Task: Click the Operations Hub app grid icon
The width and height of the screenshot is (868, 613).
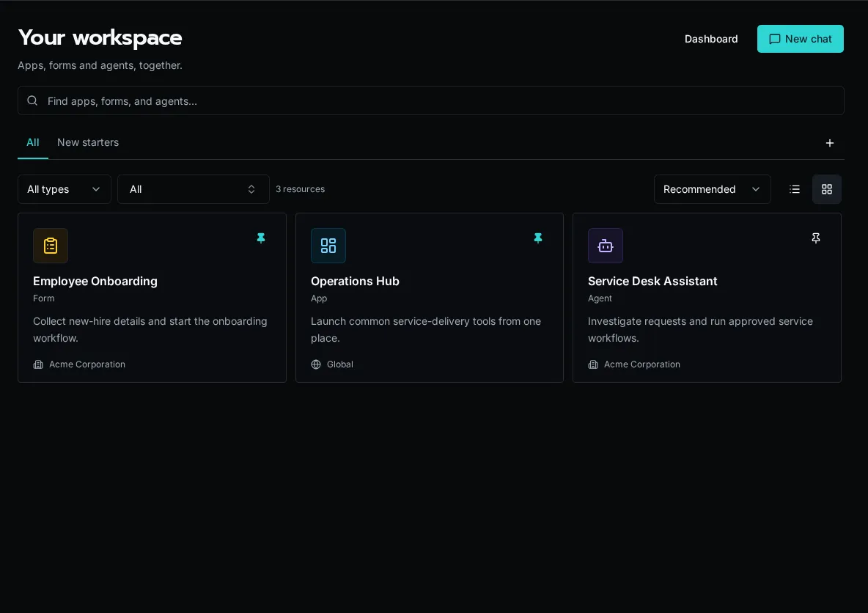Action: tap(328, 246)
